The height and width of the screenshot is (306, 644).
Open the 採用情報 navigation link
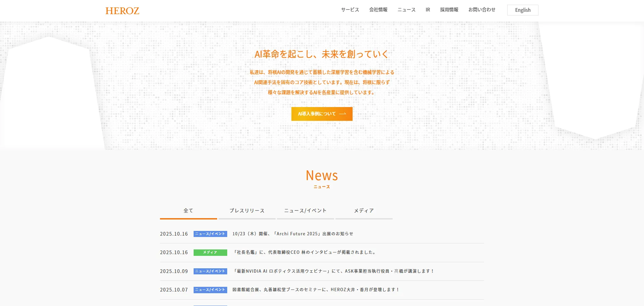coord(449,10)
